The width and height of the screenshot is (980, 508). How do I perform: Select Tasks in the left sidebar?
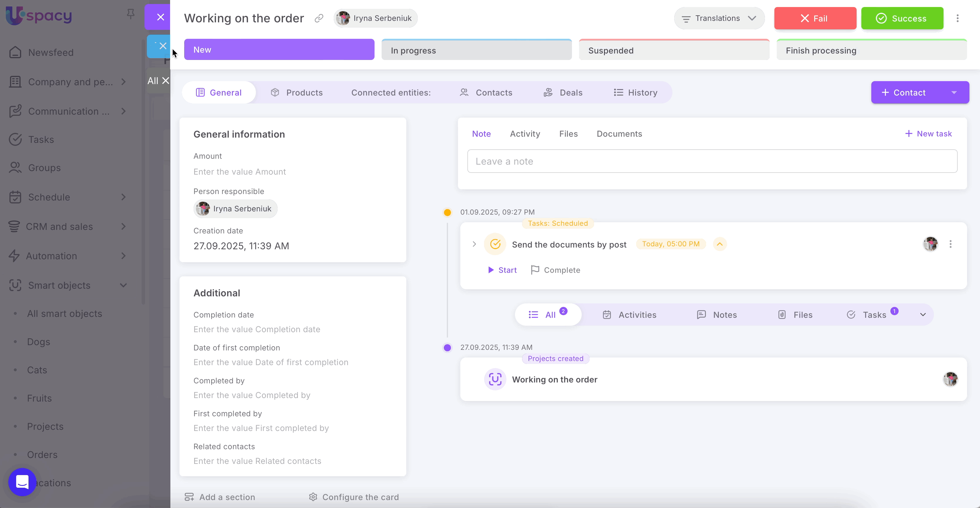coord(41,139)
